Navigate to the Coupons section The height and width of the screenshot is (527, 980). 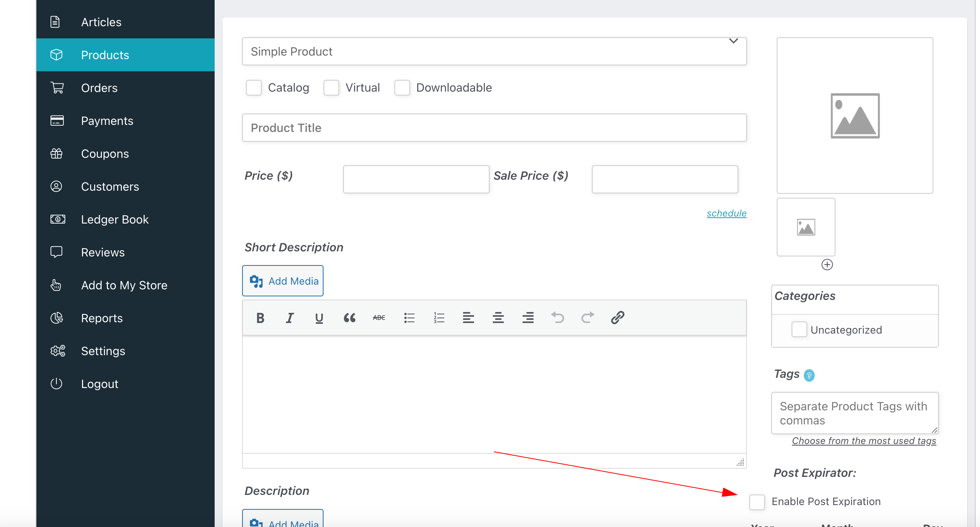[105, 153]
